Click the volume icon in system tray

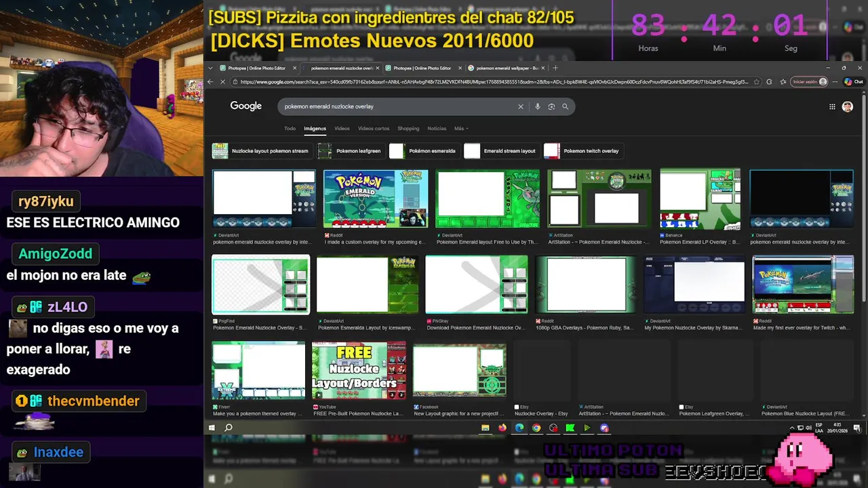coord(808,428)
